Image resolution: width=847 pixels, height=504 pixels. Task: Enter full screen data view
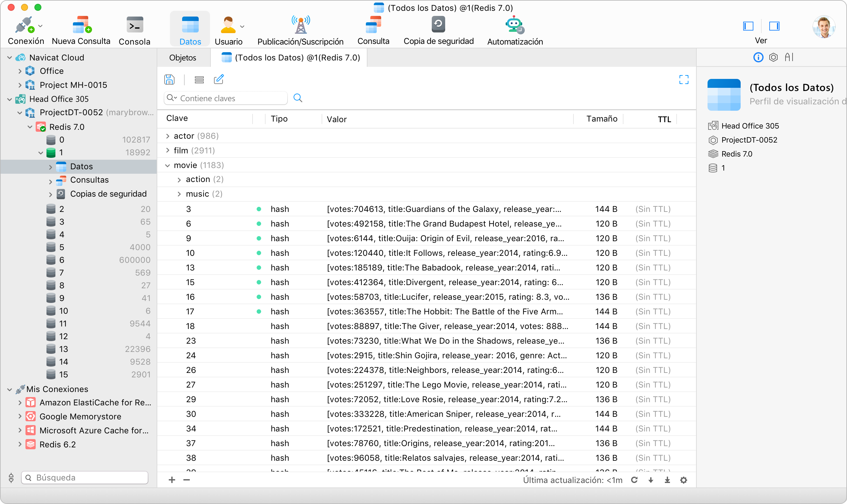[x=684, y=80]
